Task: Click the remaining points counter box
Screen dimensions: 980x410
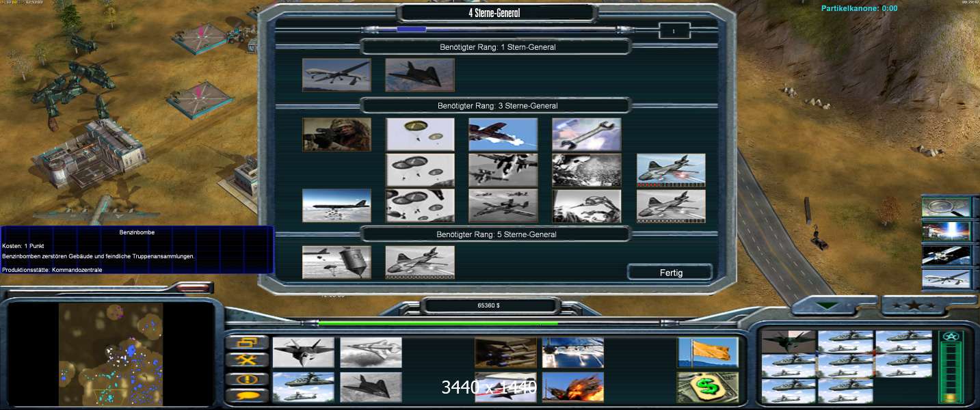Action: tap(674, 31)
